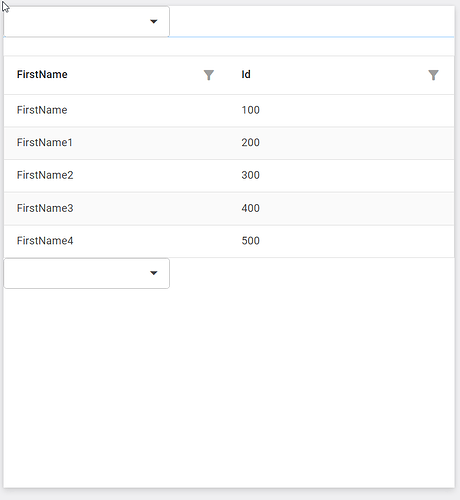Expand the dropdown above the grid
Viewport: 460px width, 500px height.
pyautogui.click(x=154, y=22)
